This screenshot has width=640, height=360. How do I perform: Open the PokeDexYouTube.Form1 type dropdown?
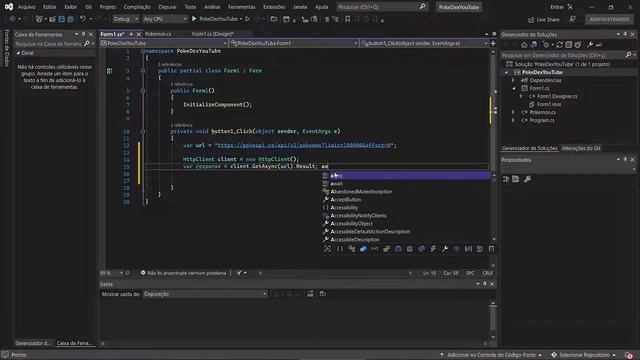[x=294, y=43]
